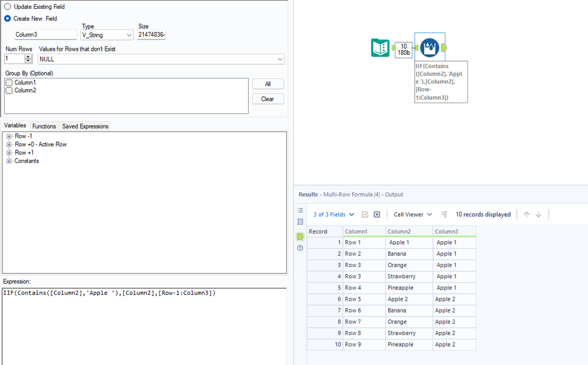Click the Column3 results header

(x=454, y=232)
